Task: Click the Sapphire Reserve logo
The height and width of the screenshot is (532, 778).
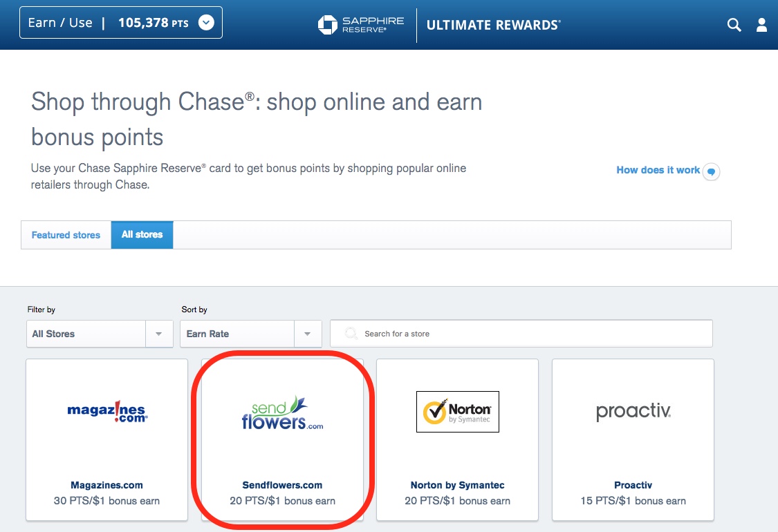Action: (x=361, y=25)
